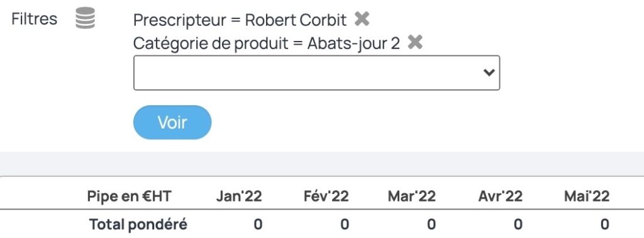Open the empty filter dropdown

click(x=317, y=73)
